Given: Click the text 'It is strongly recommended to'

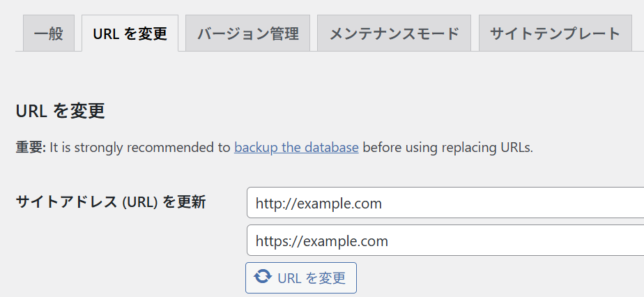Looking at the screenshot, I should click(139, 148).
